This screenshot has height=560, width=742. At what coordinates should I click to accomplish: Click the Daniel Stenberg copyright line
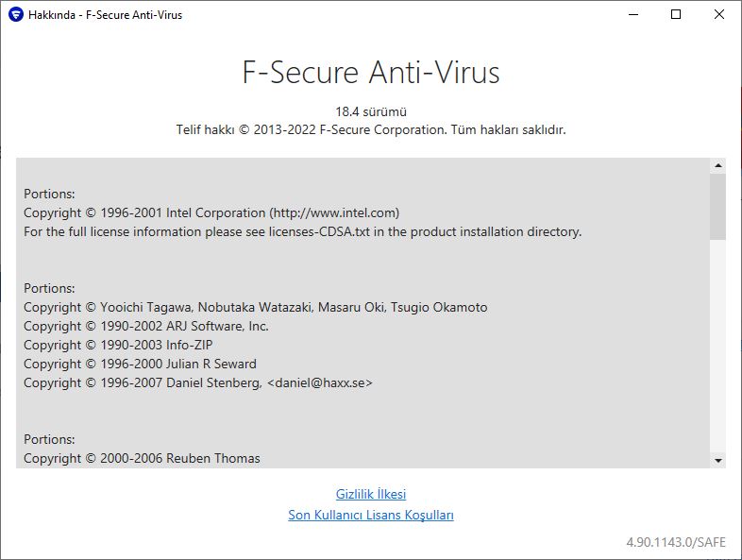[198, 383]
